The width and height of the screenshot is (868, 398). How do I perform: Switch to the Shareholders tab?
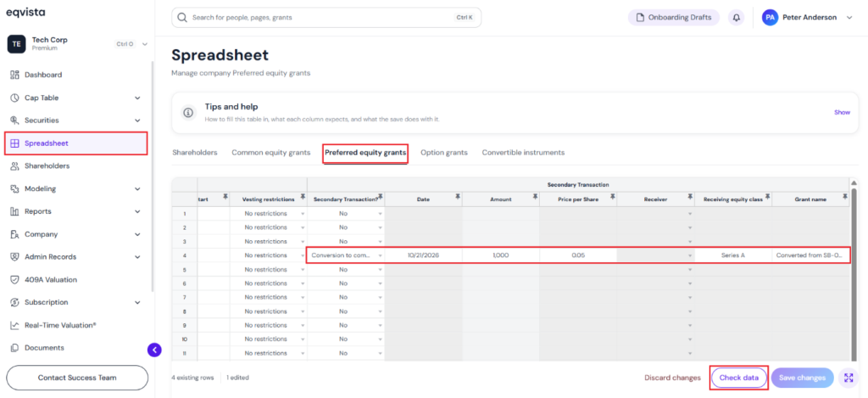tap(195, 153)
